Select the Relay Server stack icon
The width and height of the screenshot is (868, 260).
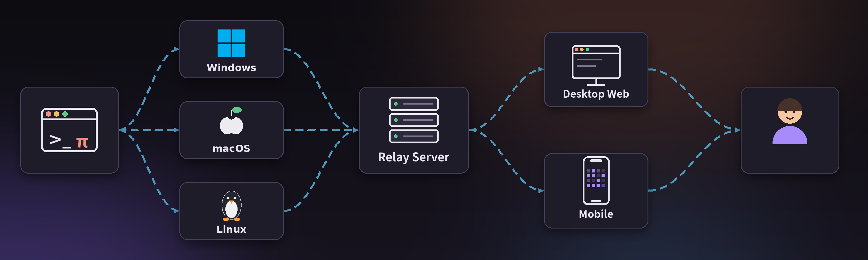coord(413,120)
